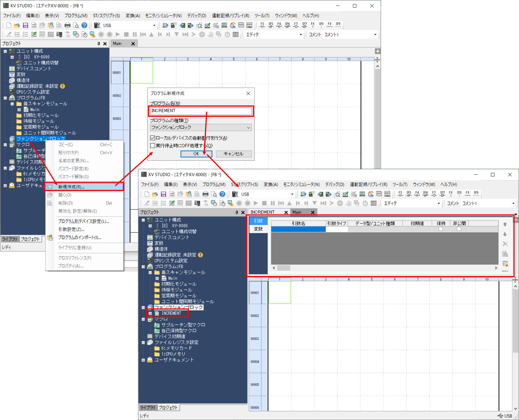
Task: Click the X delete icon beside argument table
Action: (505, 244)
